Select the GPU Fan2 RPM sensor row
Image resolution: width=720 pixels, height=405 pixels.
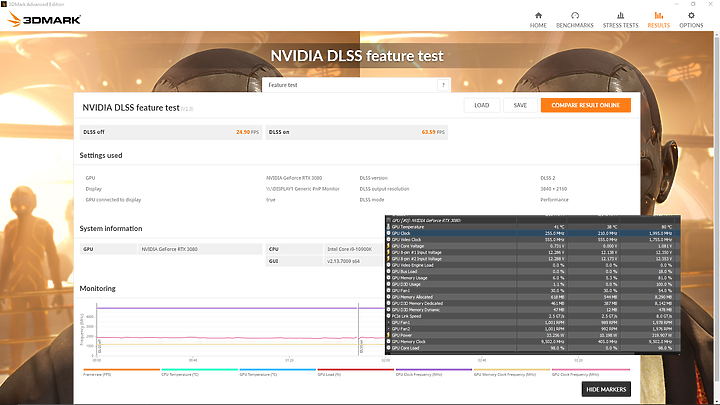click(533, 329)
